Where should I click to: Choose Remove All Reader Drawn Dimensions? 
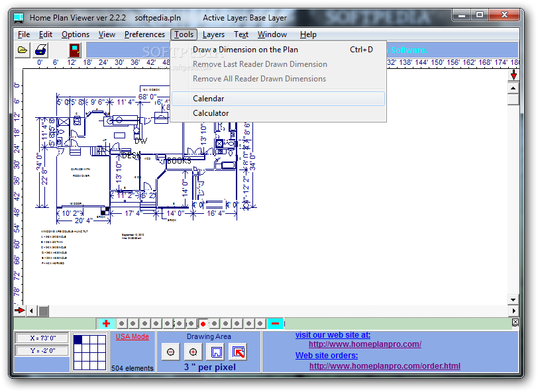(x=278, y=79)
